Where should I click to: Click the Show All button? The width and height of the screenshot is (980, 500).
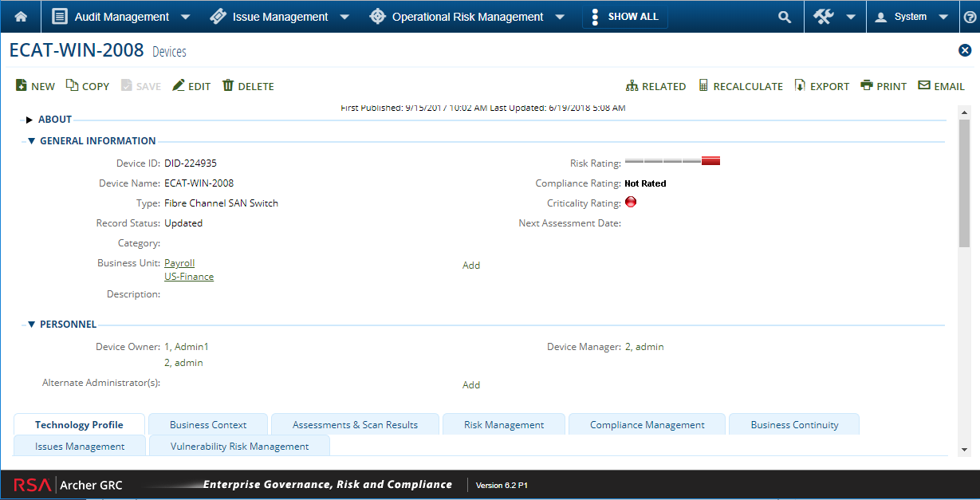click(x=624, y=17)
